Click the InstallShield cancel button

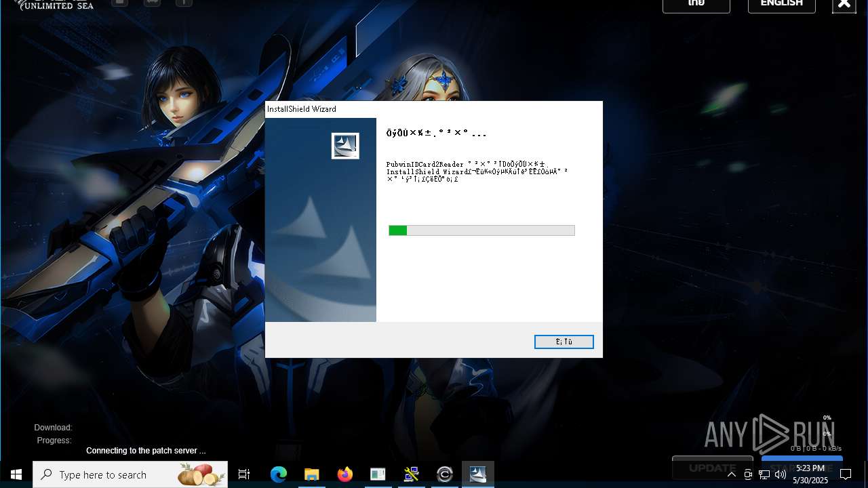(x=564, y=342)
